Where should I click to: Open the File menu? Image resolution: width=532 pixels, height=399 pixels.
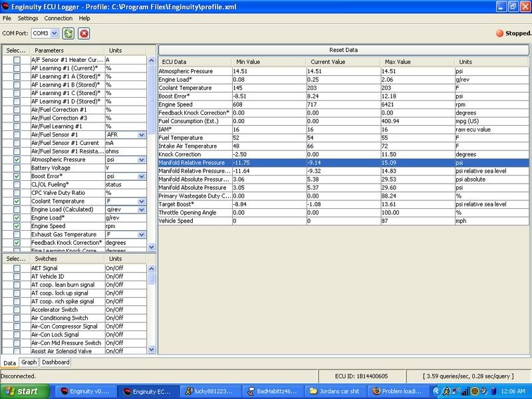point(7,19)
